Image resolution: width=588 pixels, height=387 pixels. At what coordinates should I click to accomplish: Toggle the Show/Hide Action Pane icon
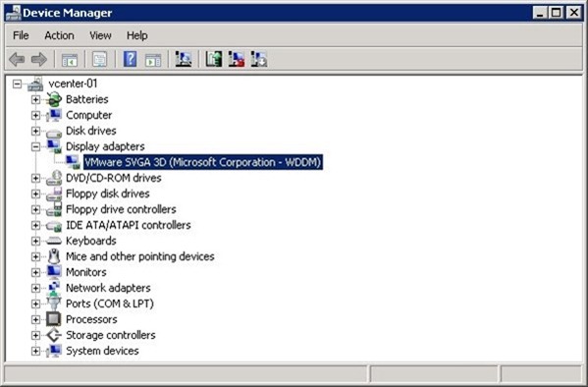[x=153, y=60]
